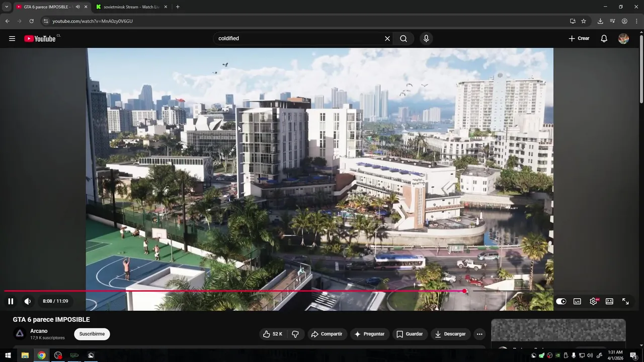Click Chrome icon in taskbar
Image resolution: width=644 pixels, height=362 pixels.
[41, 355]
